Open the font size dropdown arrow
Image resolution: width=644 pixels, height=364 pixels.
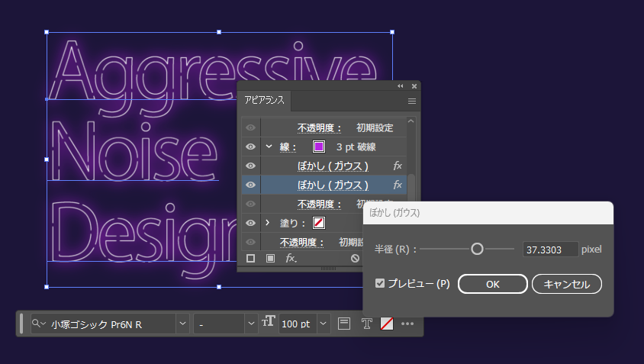324,324
